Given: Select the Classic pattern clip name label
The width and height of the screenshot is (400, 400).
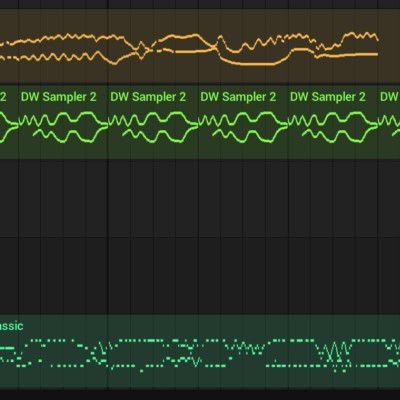Looking at the screenshot, I should pos(11,326).
